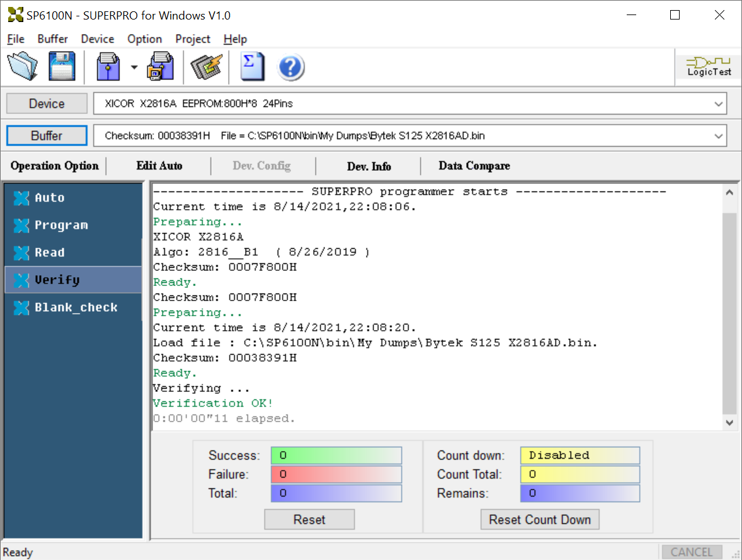
Task: Open the Dev. Config tab
Action: click(x=261, y=166)
